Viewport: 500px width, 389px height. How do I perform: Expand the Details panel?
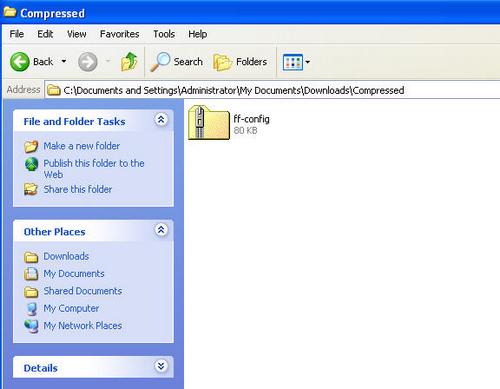[x=161, y=366]
